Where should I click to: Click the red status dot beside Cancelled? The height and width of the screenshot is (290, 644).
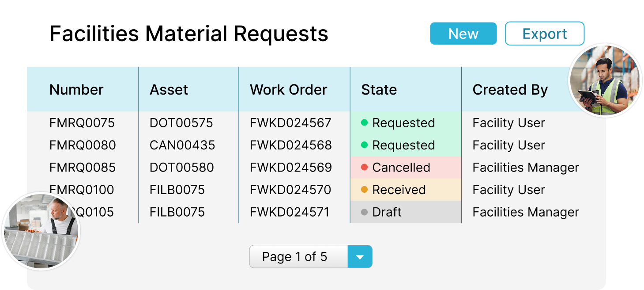coord(364,167)
